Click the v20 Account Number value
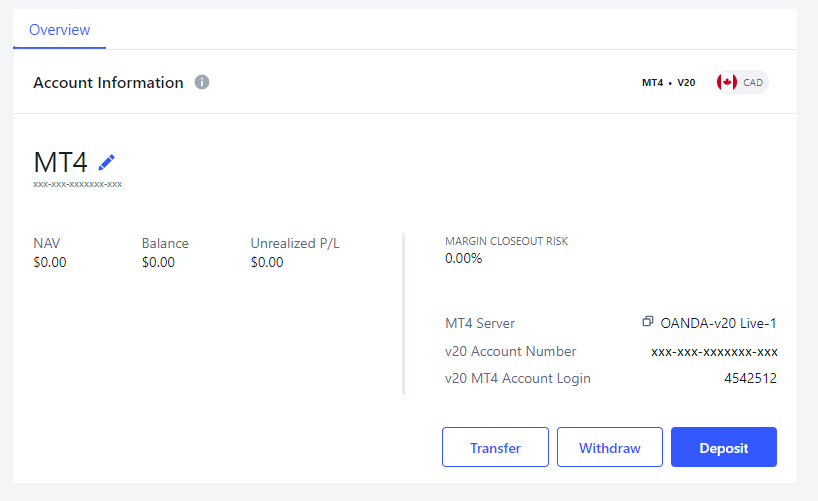The image size is (818, 501). point(714,351)
